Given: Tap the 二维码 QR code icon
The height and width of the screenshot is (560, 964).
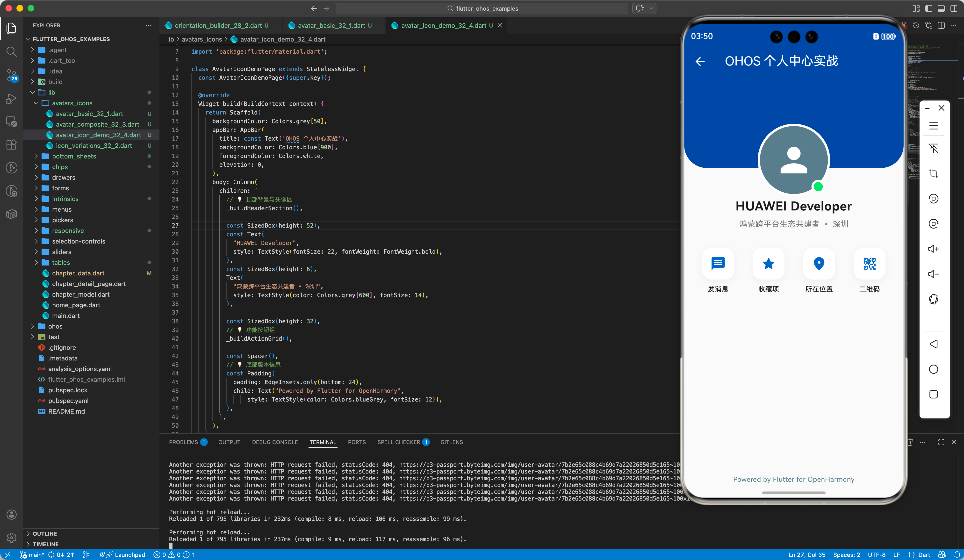Looking at the screenshot, I should [x=869, y=264].
